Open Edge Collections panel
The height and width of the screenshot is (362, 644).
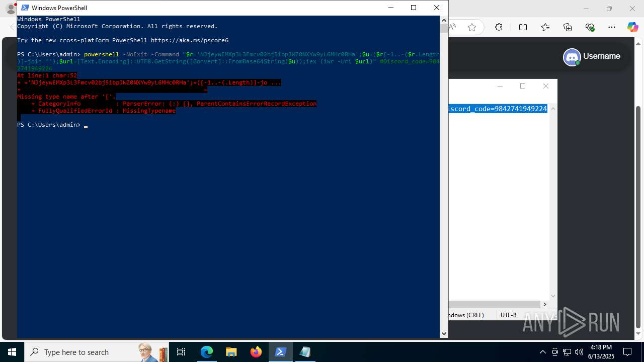click(x=568, y=27)
